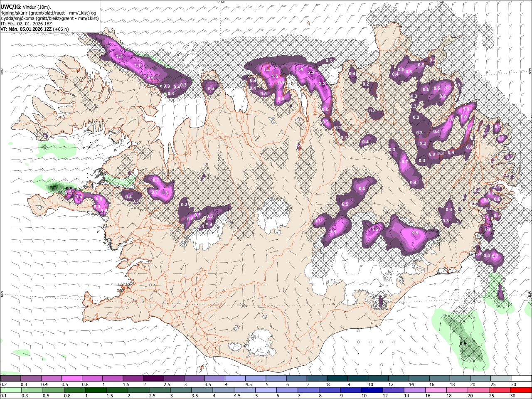Click the 'slydda/snjókoma' legend description line
This screenshot has height=399, width=532.
[x=49, y=18]
